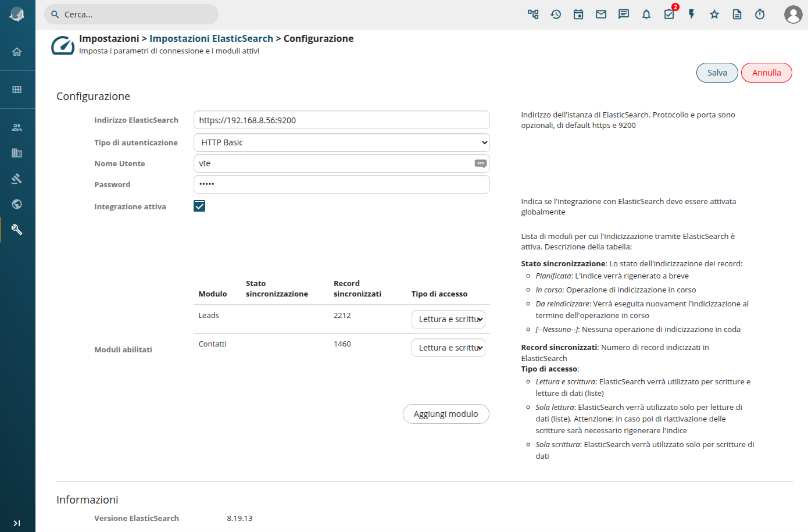Click the Cerca search box
This screenshot has width=808, height=532.
[131, 15]
